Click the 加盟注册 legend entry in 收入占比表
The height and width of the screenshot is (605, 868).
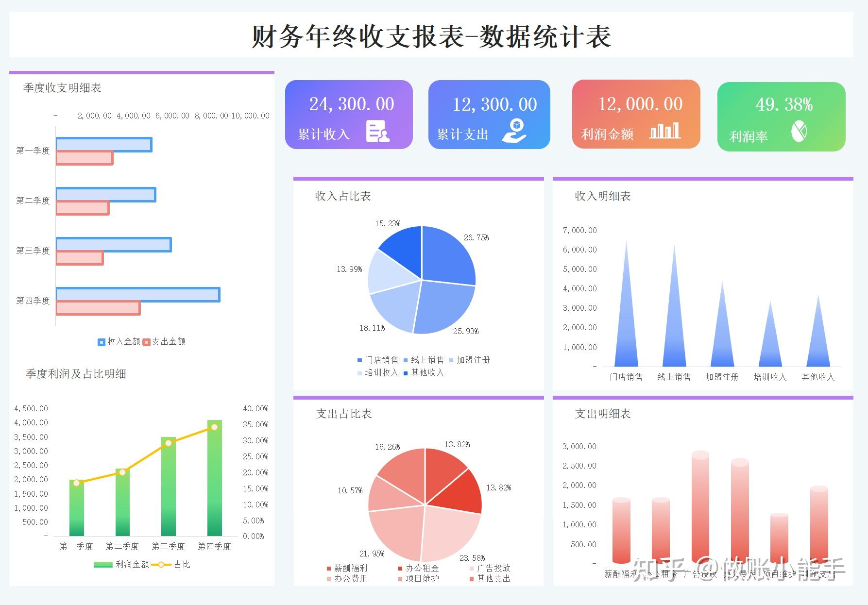coord(469,360)
